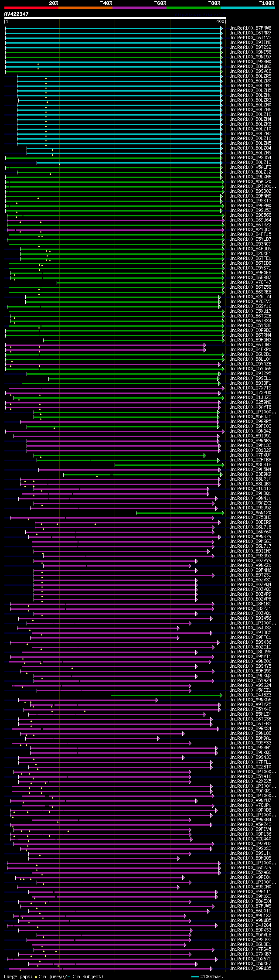Select the UniRef100_A9NQ42 label
The height and width of the screenshot is (980, 279).
coord(250,431)
